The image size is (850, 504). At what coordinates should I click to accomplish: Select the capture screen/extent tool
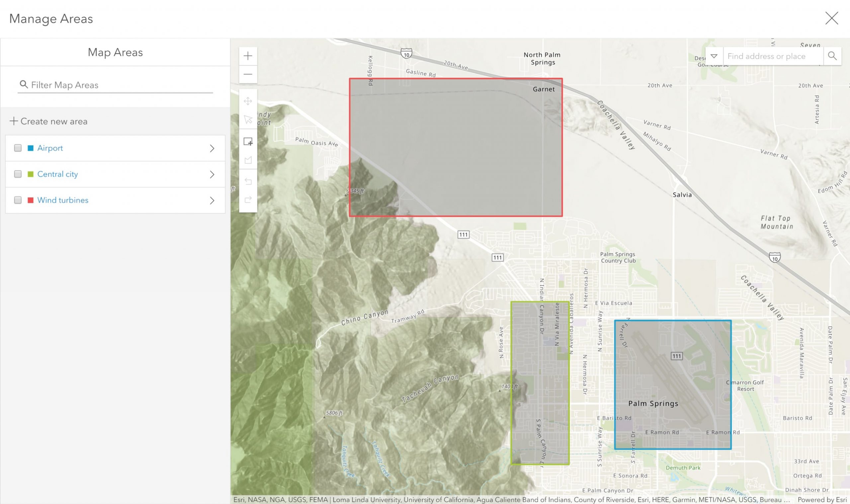pos(248,141)
